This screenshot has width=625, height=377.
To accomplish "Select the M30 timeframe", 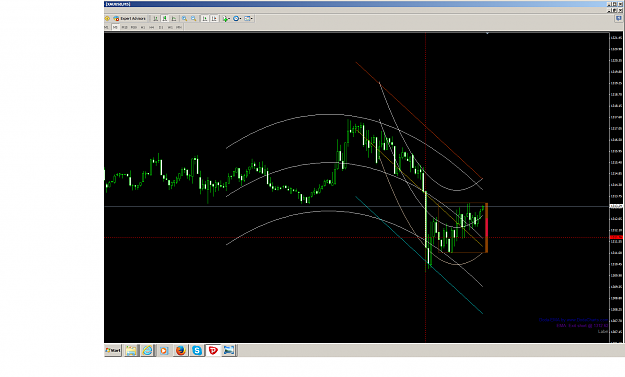I will 134,27.
